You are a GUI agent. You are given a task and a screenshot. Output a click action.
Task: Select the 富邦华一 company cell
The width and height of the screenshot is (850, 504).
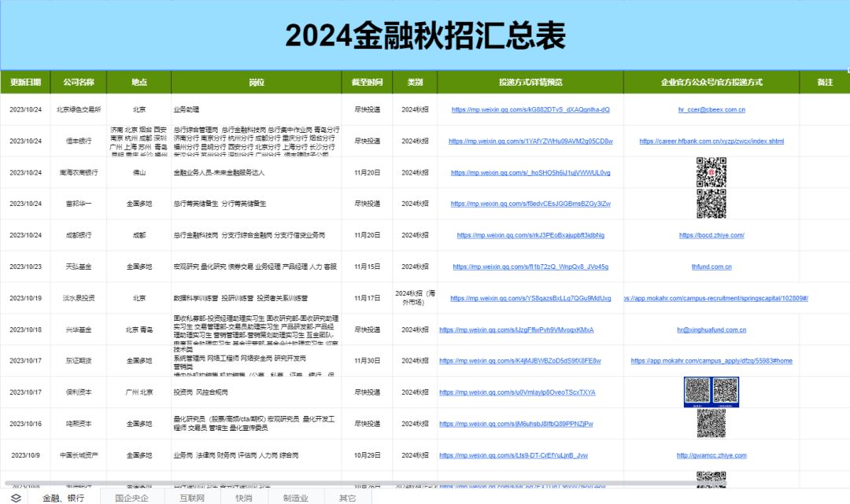(x=79, y=204)
